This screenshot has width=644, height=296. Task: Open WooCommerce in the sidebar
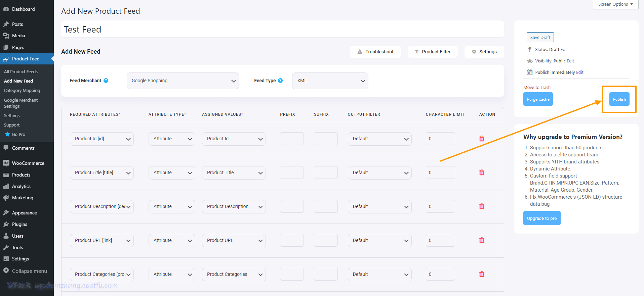tap(28, 163)
